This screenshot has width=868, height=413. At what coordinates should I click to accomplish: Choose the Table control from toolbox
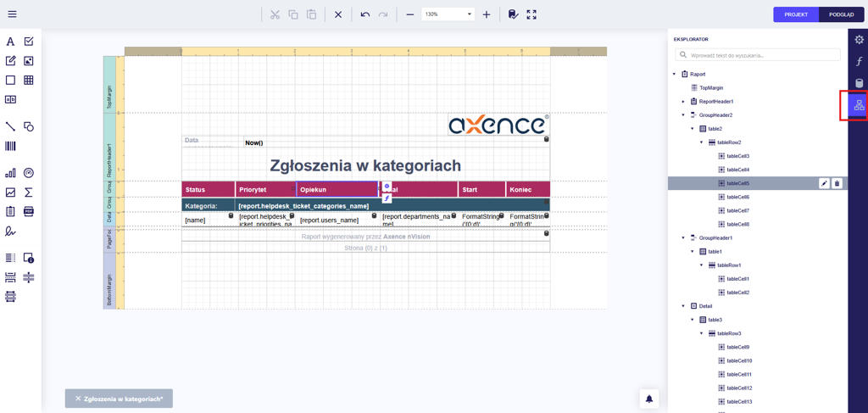coord(29,81)
